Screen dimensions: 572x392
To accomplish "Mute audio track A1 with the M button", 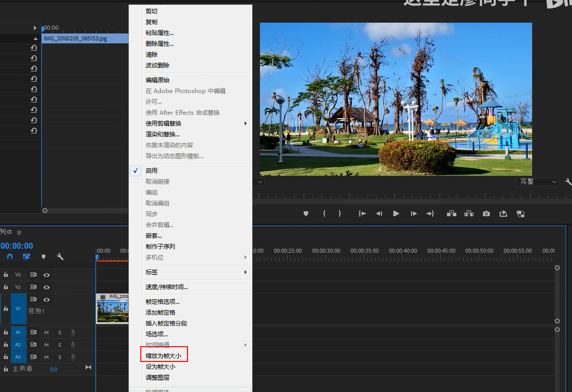I will [x=46, y=332].
